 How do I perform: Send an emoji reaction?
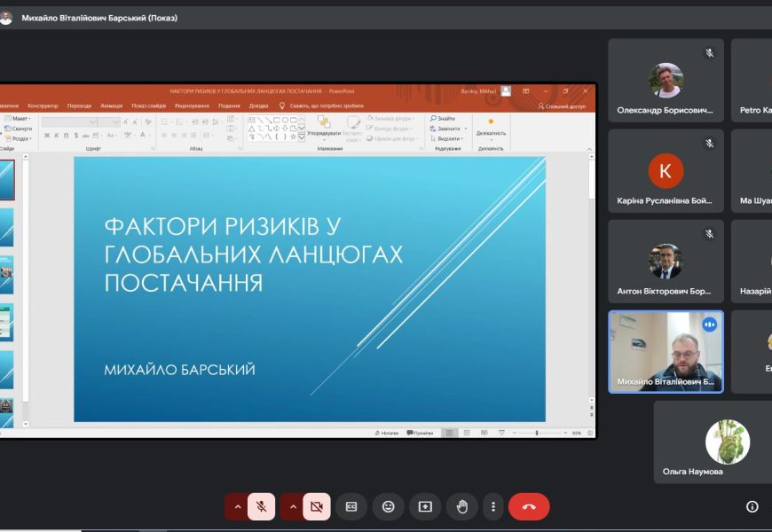coord(388,506)
